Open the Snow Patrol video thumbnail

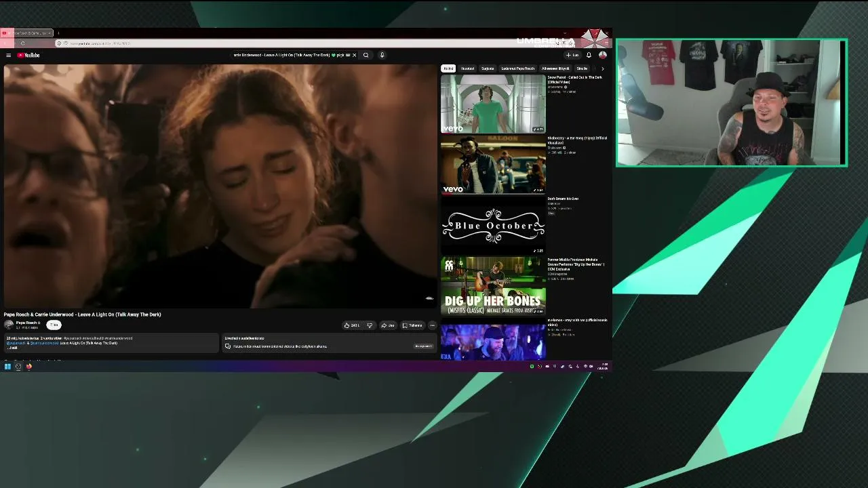[493, 104]
